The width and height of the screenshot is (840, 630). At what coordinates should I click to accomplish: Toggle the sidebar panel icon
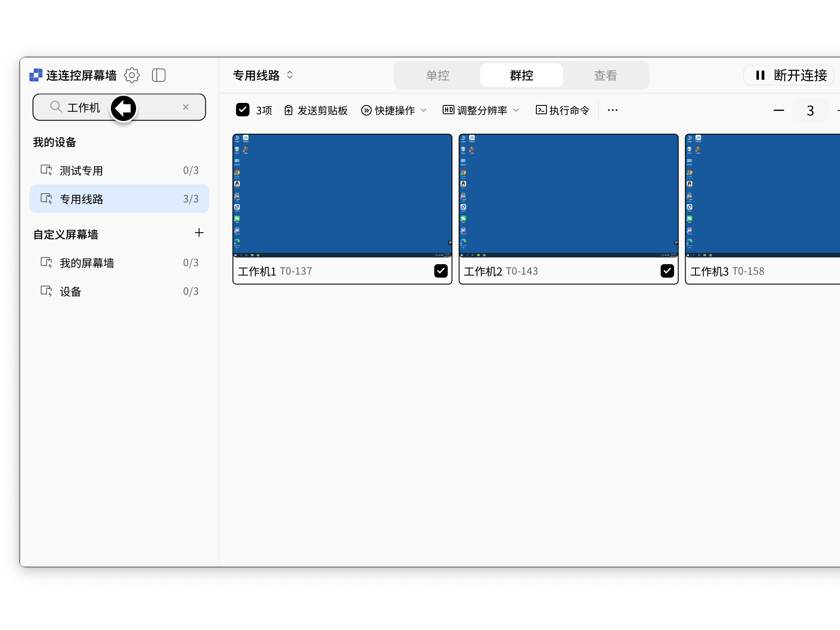coord(159,75)
